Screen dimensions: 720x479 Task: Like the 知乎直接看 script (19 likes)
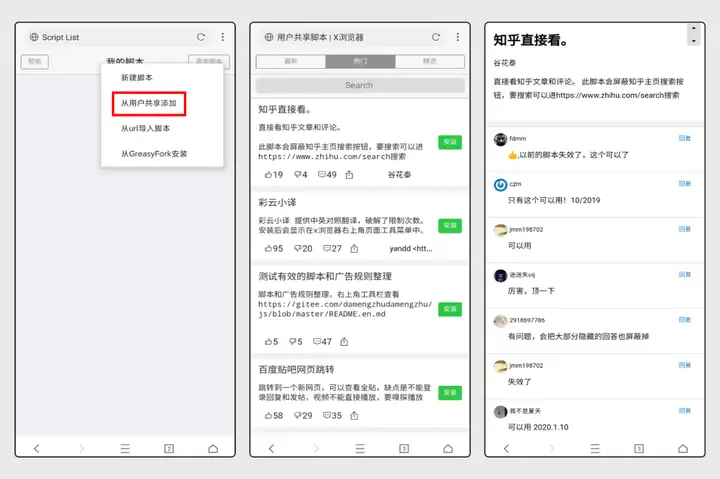pyautogui.click(x=274, y=175)
